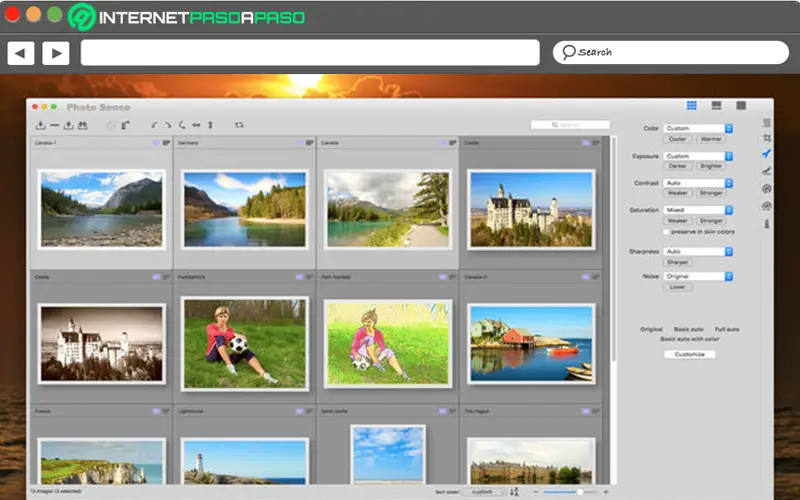
Task: Open the curves sidebar panel icon
Action: click(766, 171)
